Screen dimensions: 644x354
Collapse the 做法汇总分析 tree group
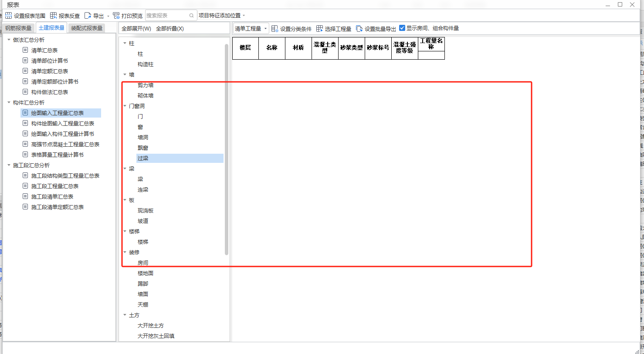click(x=9, y=40)
